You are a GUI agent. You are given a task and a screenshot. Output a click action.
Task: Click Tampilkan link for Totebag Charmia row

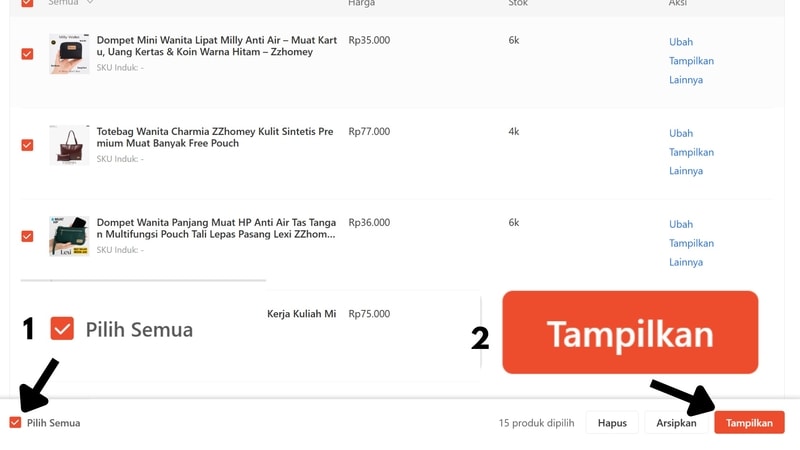point(691,152)
